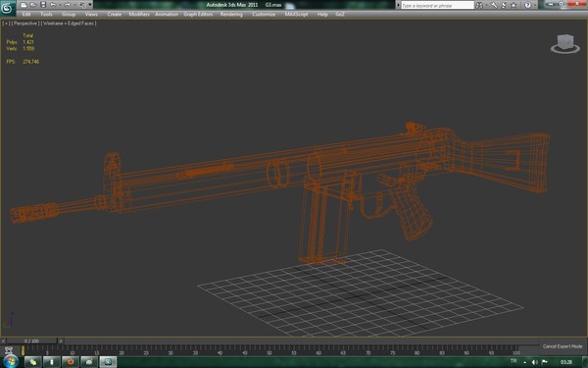This screenshot has width=588, height=368.
Task: Click the 3ds Max taskbar button
Action: [108, 362]
